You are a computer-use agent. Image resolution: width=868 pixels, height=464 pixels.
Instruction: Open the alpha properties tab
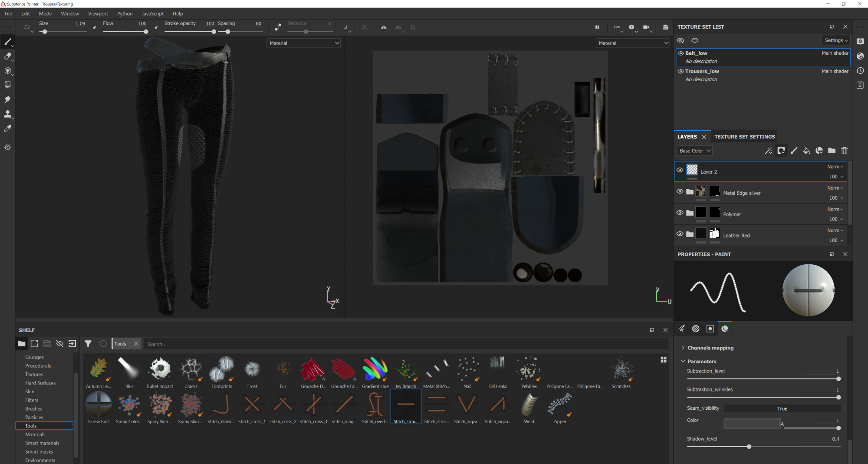click(x=696, y=329)
